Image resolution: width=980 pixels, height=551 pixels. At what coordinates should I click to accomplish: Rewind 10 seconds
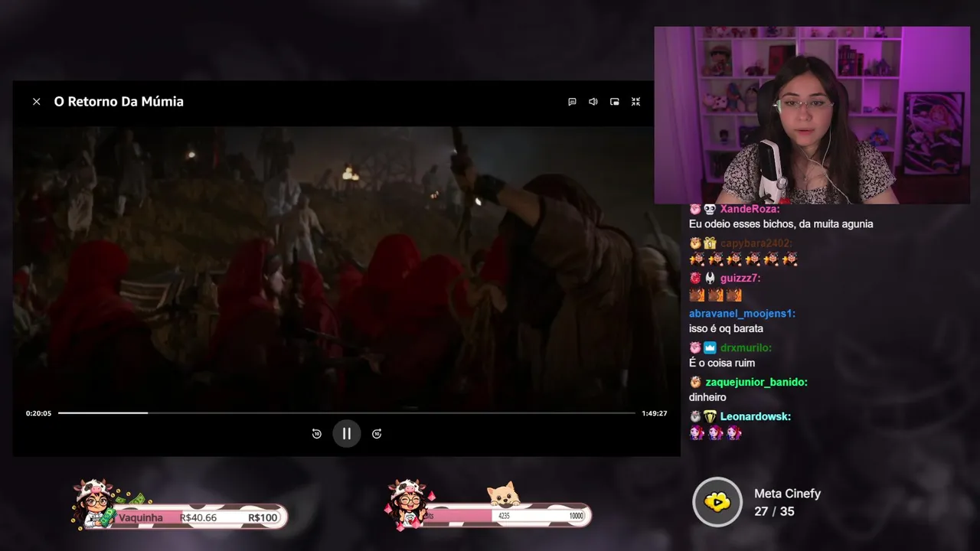click(x=317, y=434)
